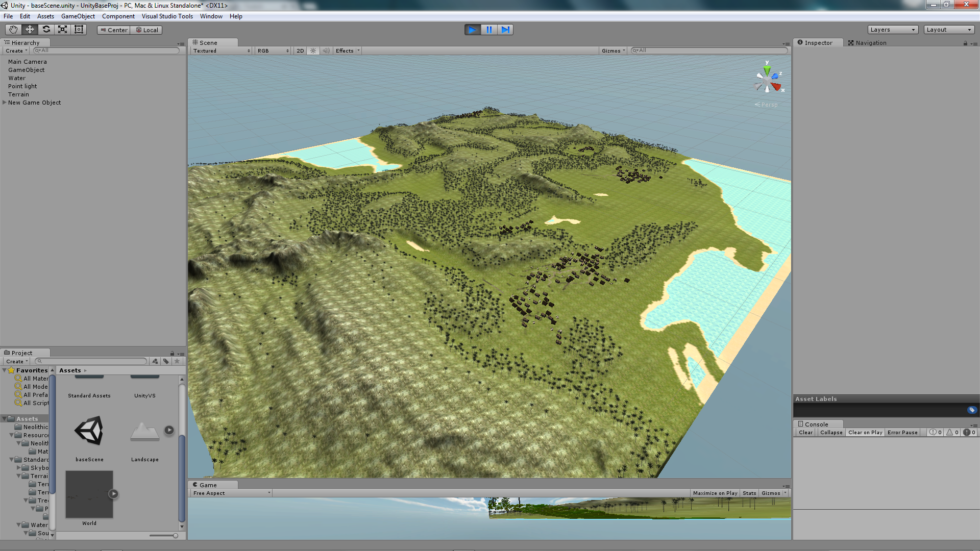Toggle 2D scene view mode
This screenshot has width=980, height=551.
(x=300, y=51)
